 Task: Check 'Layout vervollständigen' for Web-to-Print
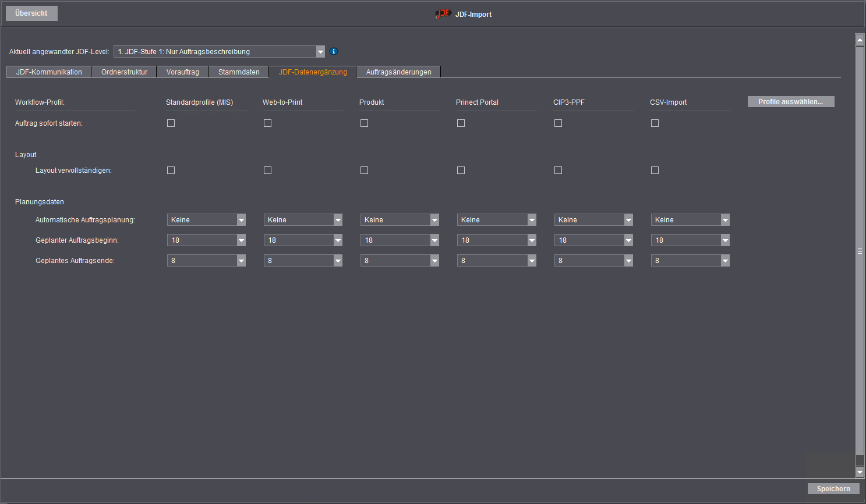click(267, 170)
